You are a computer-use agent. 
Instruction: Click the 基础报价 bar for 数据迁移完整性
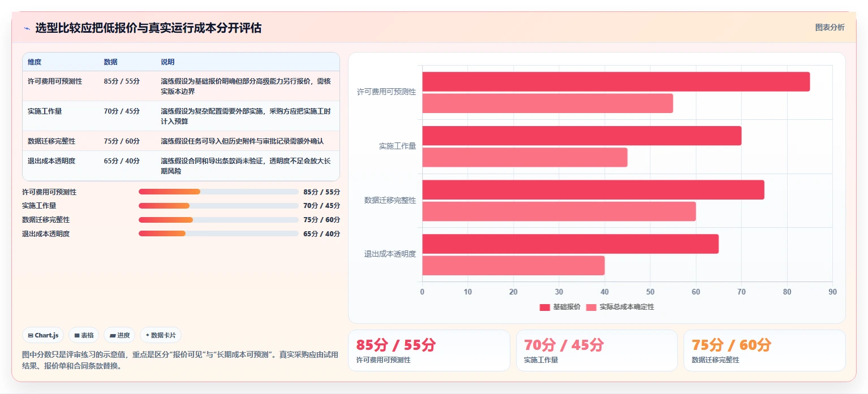(593, 190)
